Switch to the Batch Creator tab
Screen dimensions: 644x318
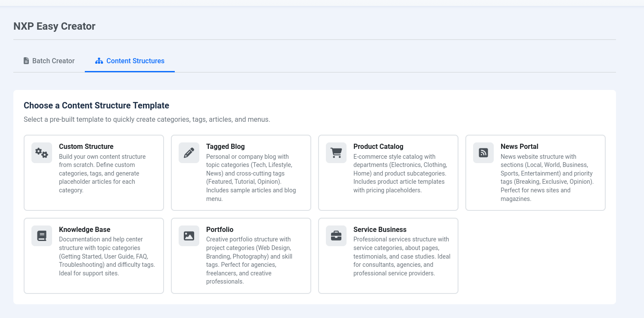(49, 61)
